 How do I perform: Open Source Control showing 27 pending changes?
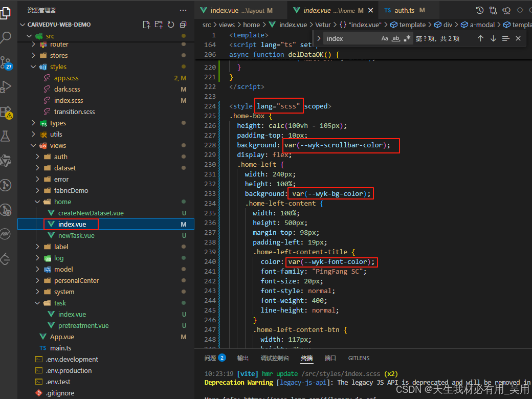[7, 63]
